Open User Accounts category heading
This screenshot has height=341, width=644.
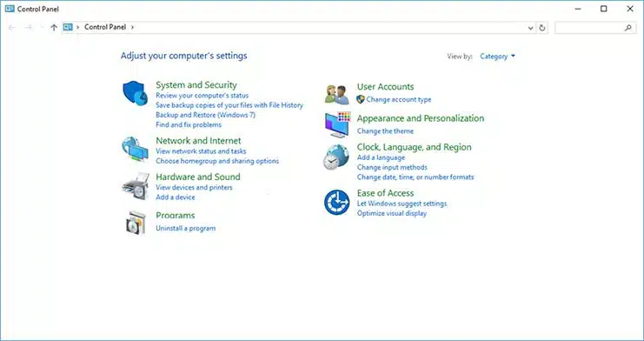385,87
